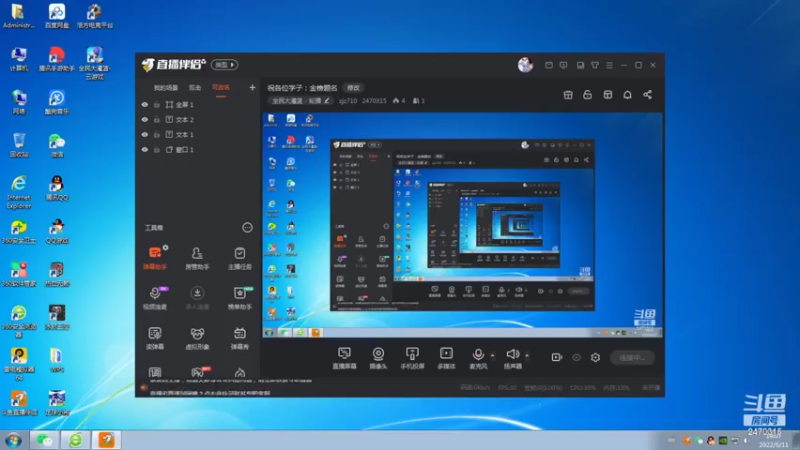The width and height of the screenshot is (800, 450).
Task: Click the grey start-stream button
Action: point(632,358)
